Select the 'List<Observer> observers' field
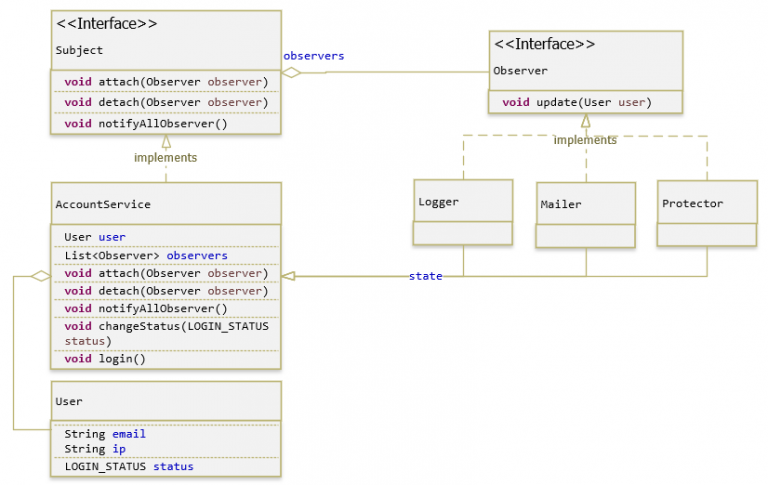 coord(146,255)
